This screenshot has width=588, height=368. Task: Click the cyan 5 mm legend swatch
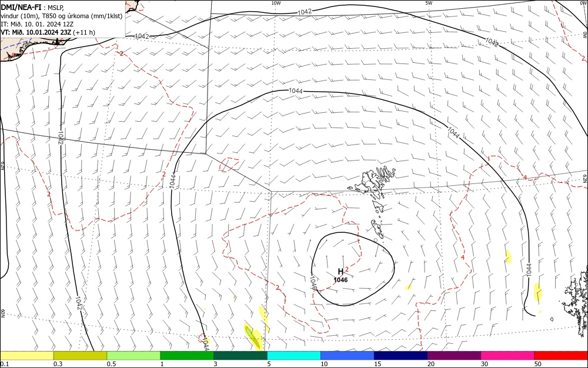(x=294, y=356)
